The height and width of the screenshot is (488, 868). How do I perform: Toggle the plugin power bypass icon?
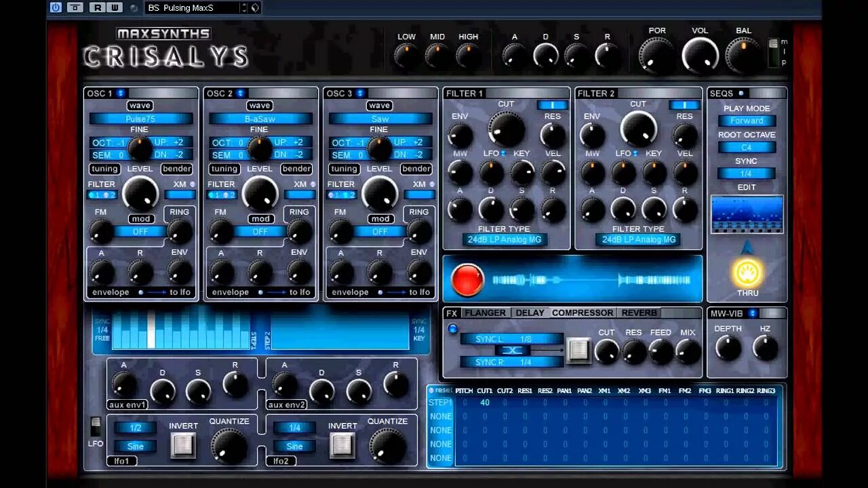(x=56, y=7)
